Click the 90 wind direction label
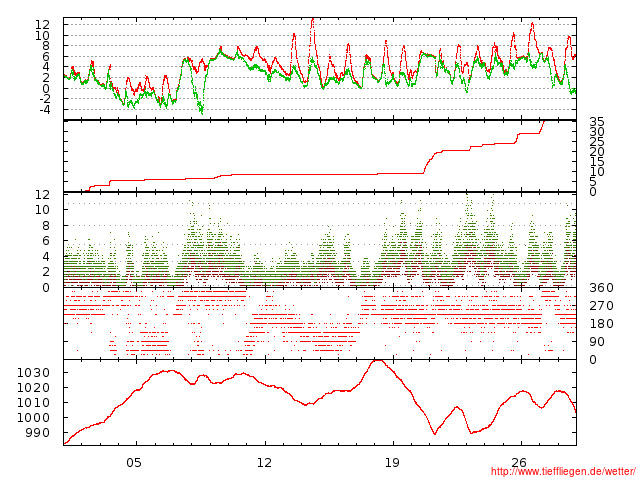This screenshot has width=640, height=480. pyautogui.click(x=597, y=342)
